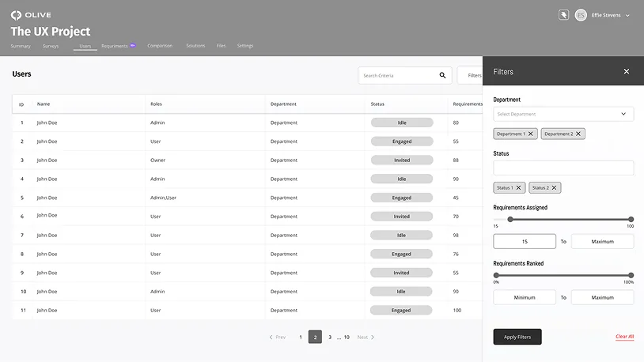Expand Effie Stevens account menu chevron
Viewport: 644px width, 362px height.
coord(627,16)
